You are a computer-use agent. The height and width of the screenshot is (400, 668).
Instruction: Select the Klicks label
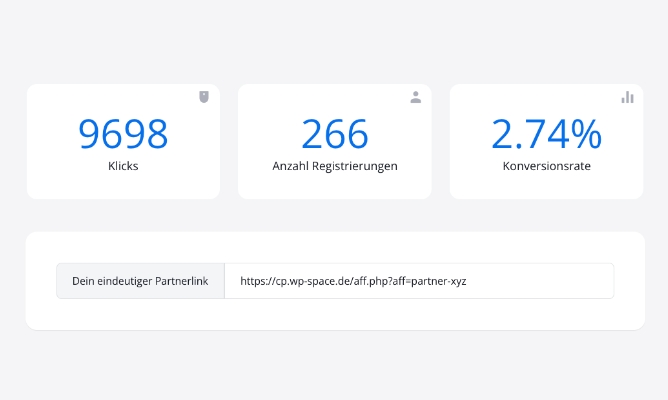(x=123, y=166)
